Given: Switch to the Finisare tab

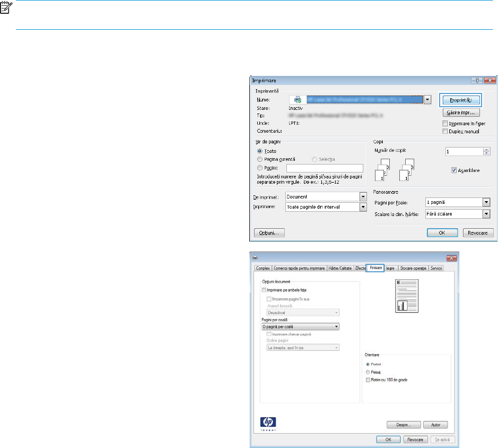Looking at the screenshot, I should (377, 269).
